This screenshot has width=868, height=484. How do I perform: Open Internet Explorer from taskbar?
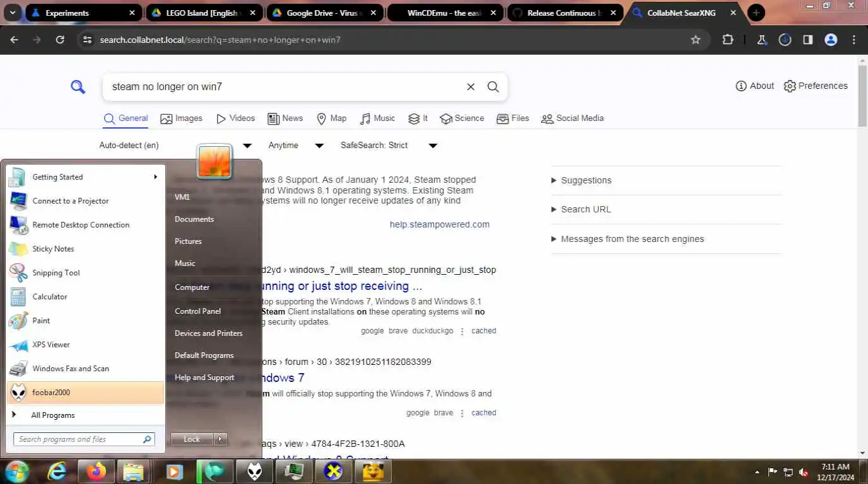tap(57, 471)
